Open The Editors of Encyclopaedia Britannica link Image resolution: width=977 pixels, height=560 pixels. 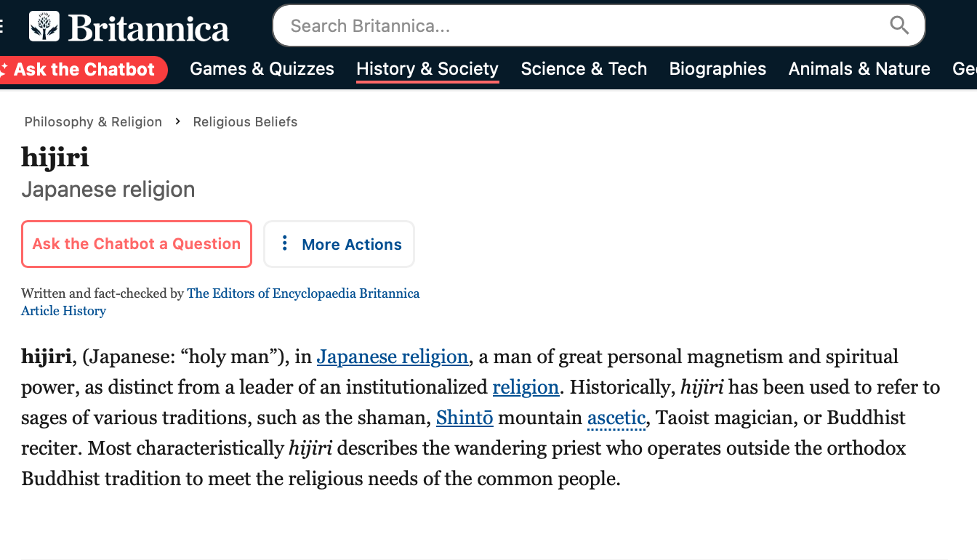coord(303,293)
